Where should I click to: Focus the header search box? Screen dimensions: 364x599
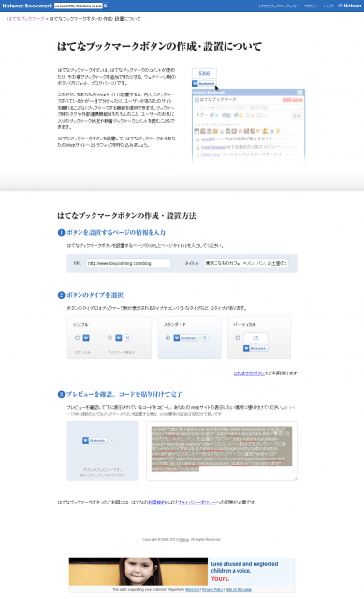click(79, 6)
